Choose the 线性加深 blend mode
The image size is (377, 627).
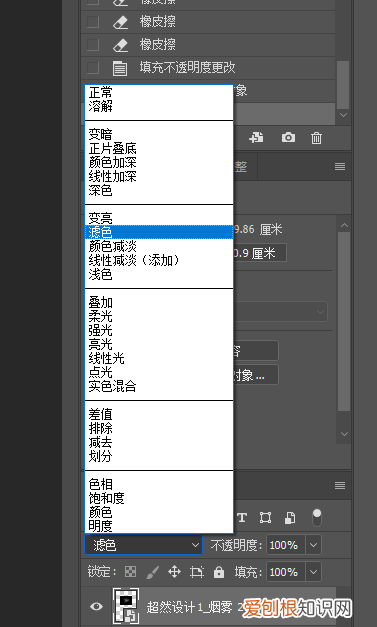pos(159,176)
